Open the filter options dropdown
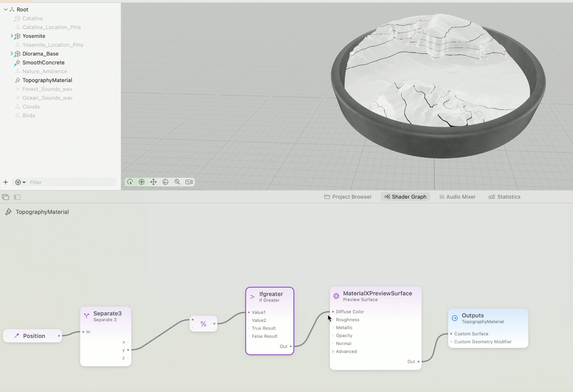The height and width of the screenshot is (392, 573). (x=20, y=182)
